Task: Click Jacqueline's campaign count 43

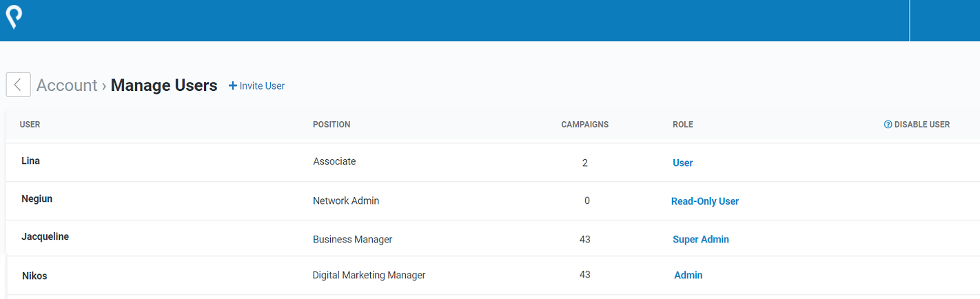Action: pos(585,240)
